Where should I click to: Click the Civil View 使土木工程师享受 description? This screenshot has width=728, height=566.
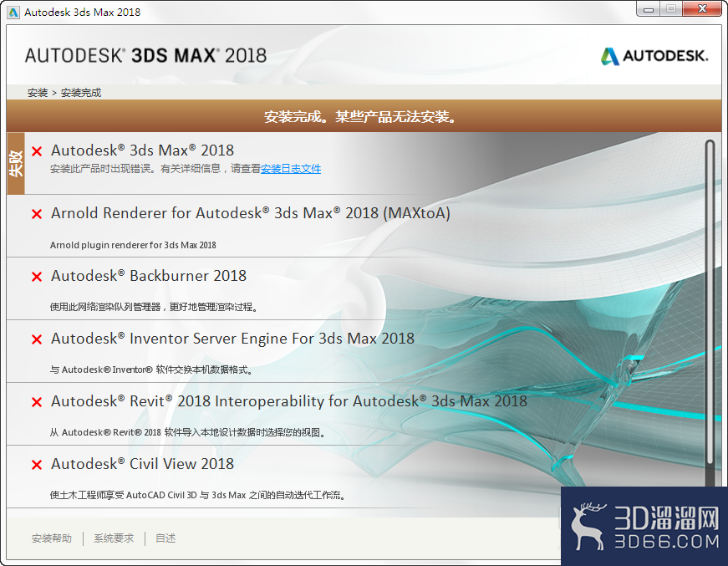pos(198,495)
